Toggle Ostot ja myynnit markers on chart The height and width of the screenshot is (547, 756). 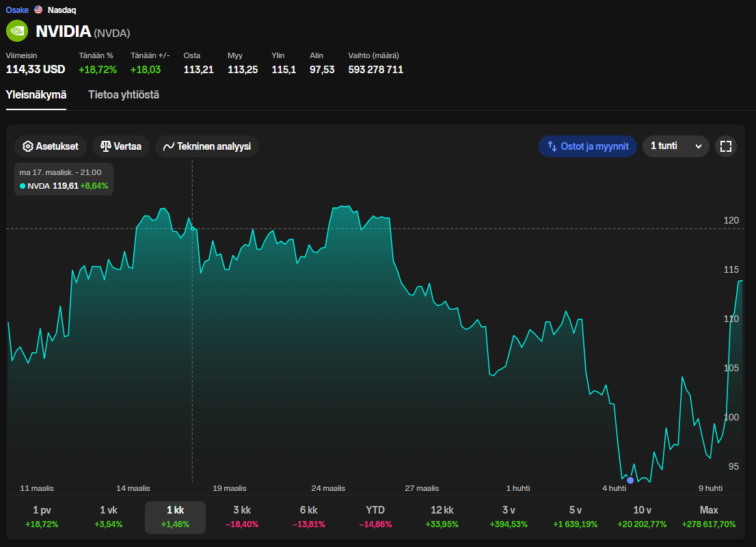click(588, 146)
